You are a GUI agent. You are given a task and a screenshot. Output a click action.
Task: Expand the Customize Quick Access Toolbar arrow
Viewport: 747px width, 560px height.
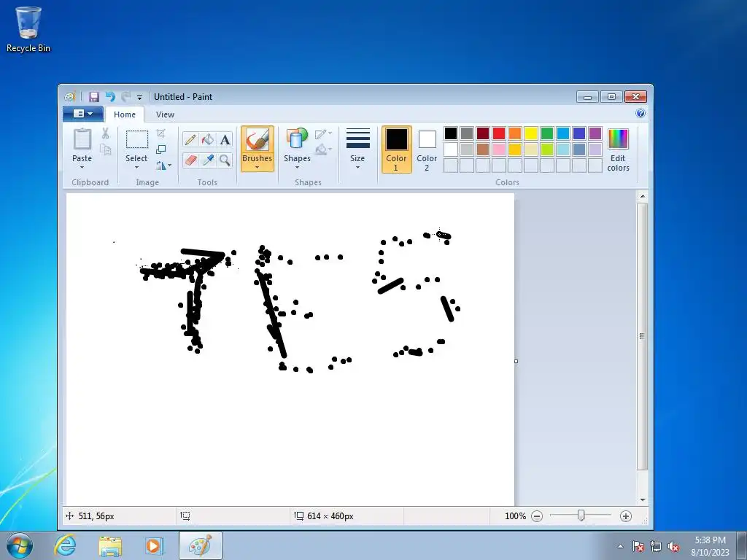point(139,97)
